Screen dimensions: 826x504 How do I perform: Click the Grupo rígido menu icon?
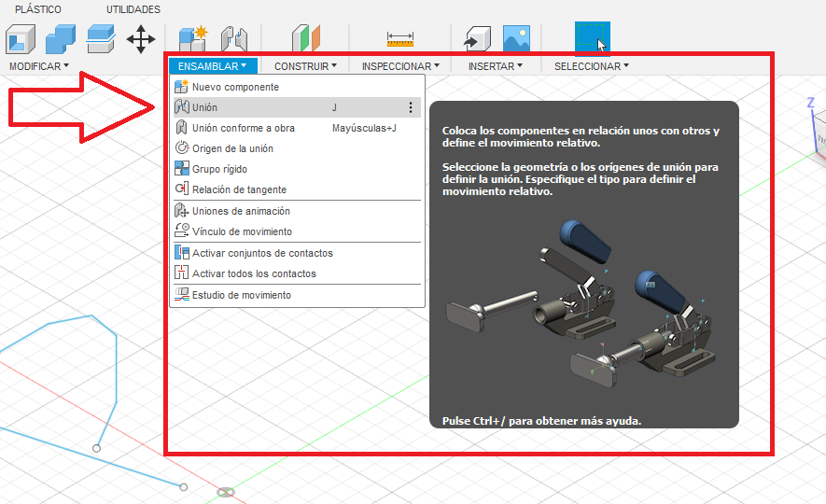point(181,169)
